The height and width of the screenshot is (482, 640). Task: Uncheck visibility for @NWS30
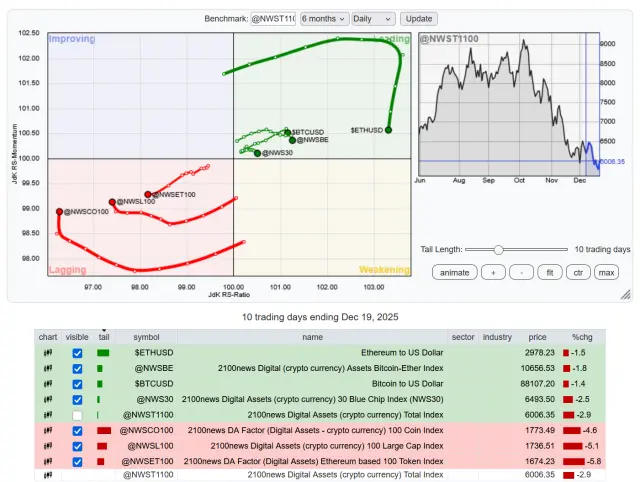click(x=77, y=400)
